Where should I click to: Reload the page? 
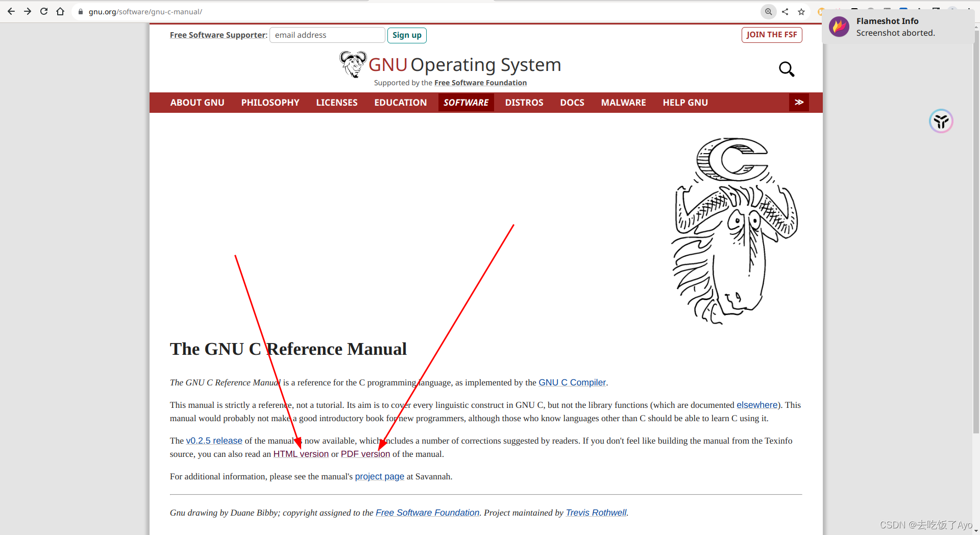tap(44, 11)
